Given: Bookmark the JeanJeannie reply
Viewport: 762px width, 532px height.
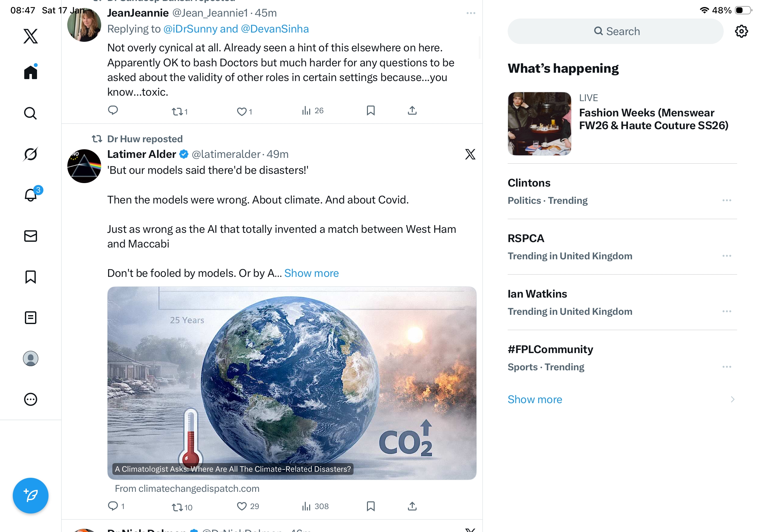Looking at the screenshot, I should [371, 110].
